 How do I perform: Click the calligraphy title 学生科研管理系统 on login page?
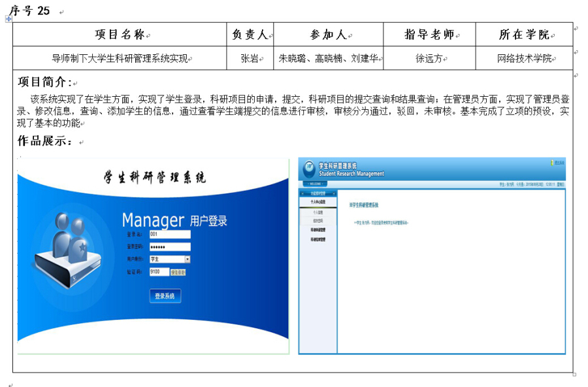click(154, 177)
